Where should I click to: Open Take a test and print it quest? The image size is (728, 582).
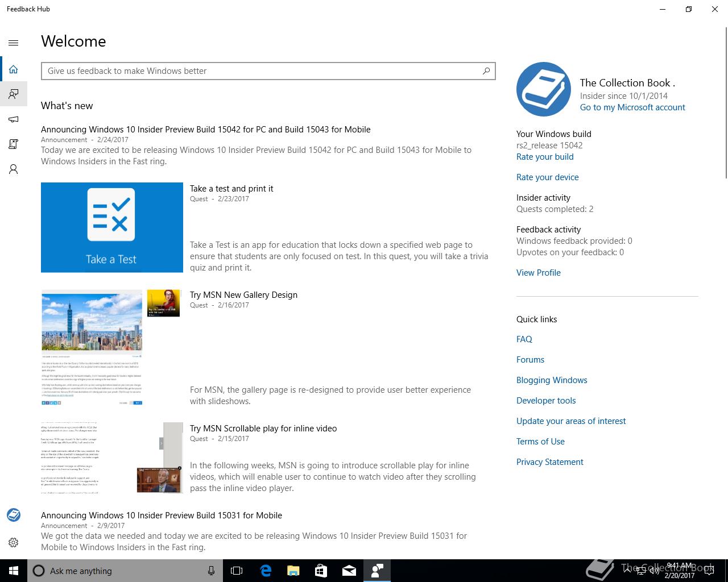coord(231,189)
